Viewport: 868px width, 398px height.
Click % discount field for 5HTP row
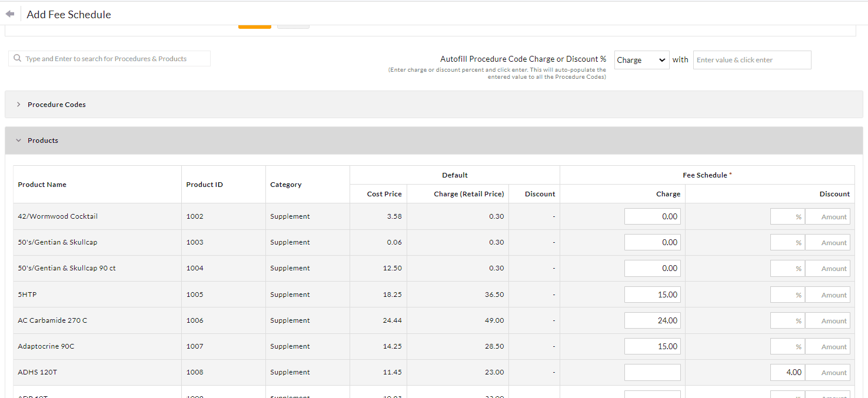[x=787, y=294]
